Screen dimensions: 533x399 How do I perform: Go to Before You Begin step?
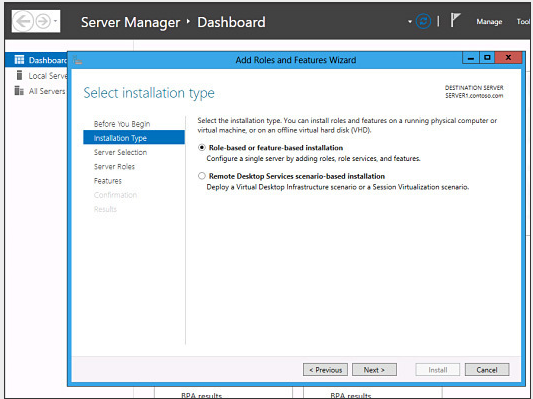(x=122, y=124)
